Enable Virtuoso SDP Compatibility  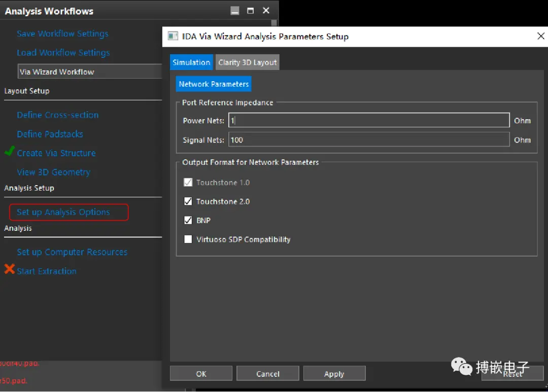click(188, 239)
